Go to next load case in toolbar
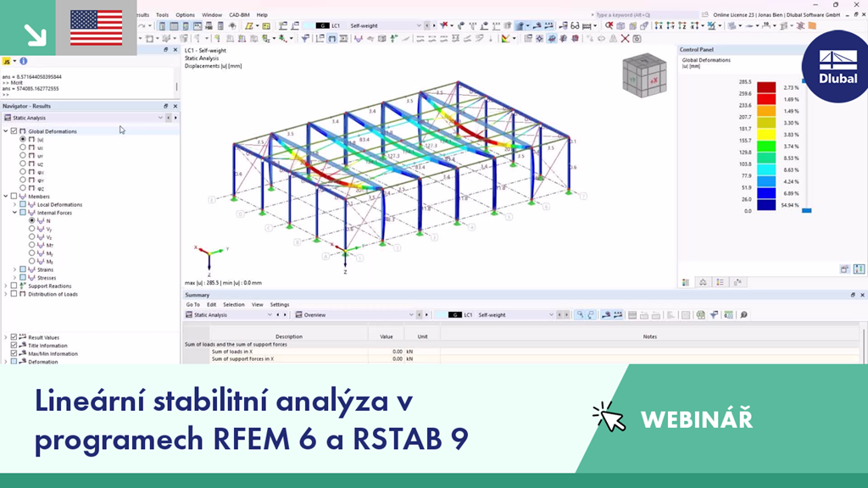The width and height of the screenshot is (868, 488). pos(433,25)
